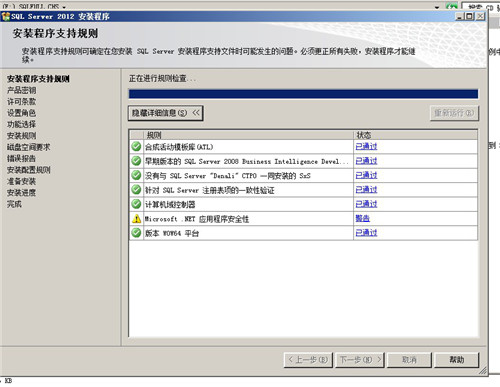Click 帮助 button at bottom right
The image size is (500, 387).
(x=457, y=360)
